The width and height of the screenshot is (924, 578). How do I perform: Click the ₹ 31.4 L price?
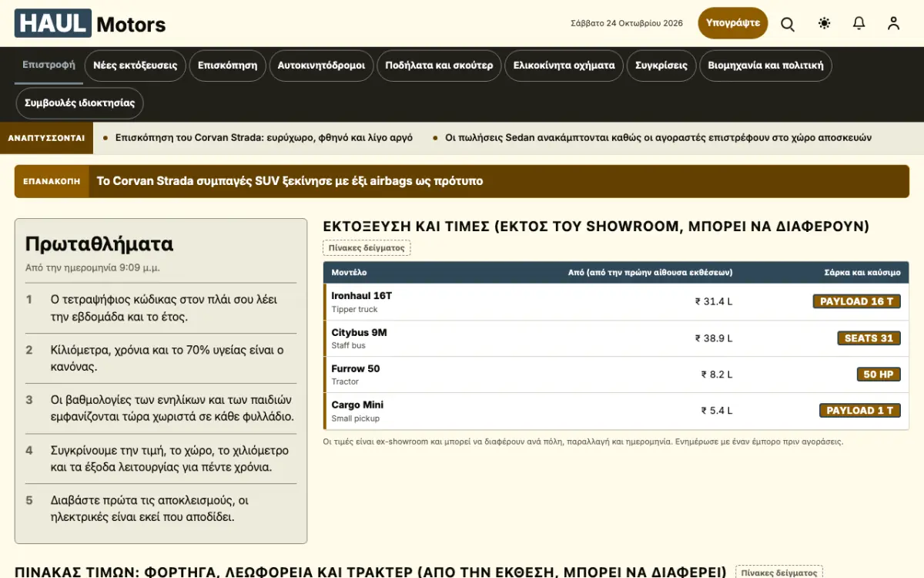(x=714, y=301)
